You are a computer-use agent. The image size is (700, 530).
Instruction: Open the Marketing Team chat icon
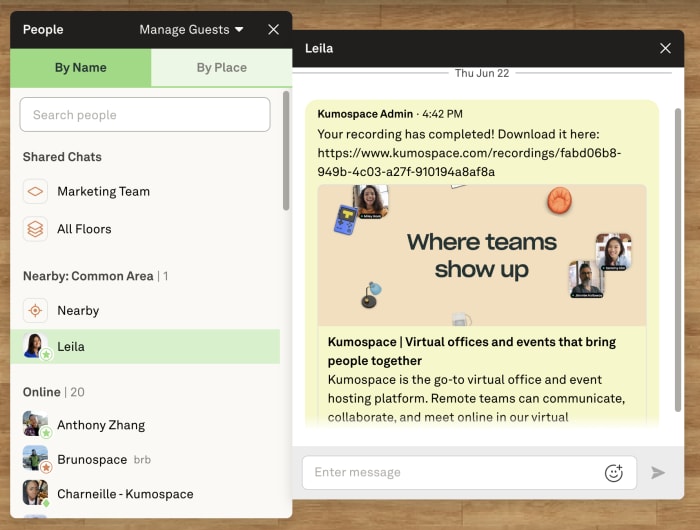35,192
